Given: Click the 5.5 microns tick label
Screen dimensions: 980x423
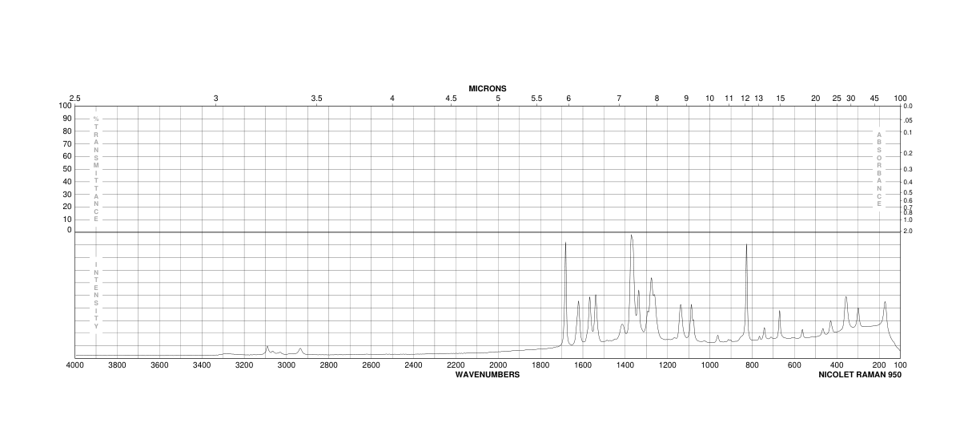Looking at the screenshot, I should click(x=536, y=98).
